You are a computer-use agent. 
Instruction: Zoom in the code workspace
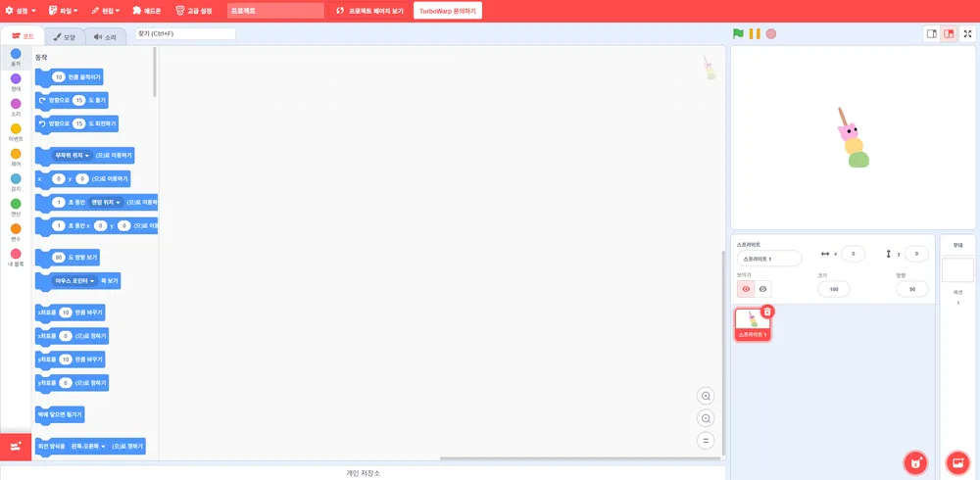[706, 397]
